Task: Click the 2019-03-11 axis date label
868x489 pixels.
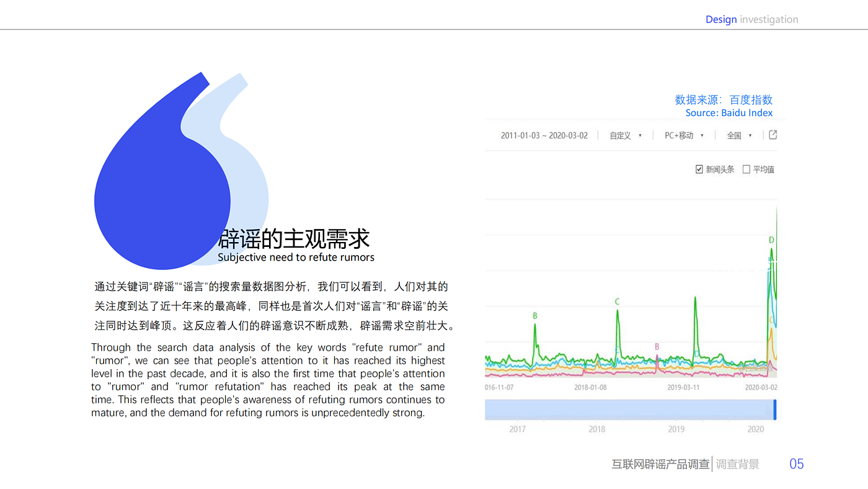Action: [683, 387]
